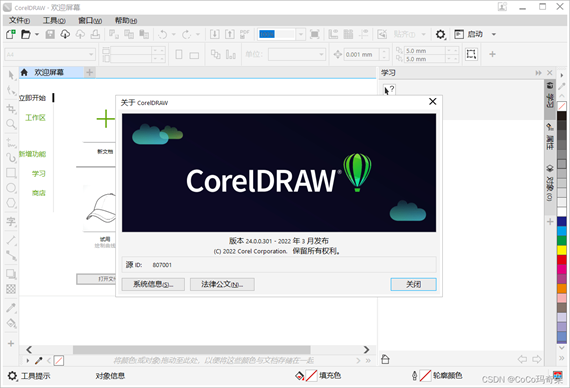Open the 文件 menu
The image size is (570, 388).
tap(19, 20)
